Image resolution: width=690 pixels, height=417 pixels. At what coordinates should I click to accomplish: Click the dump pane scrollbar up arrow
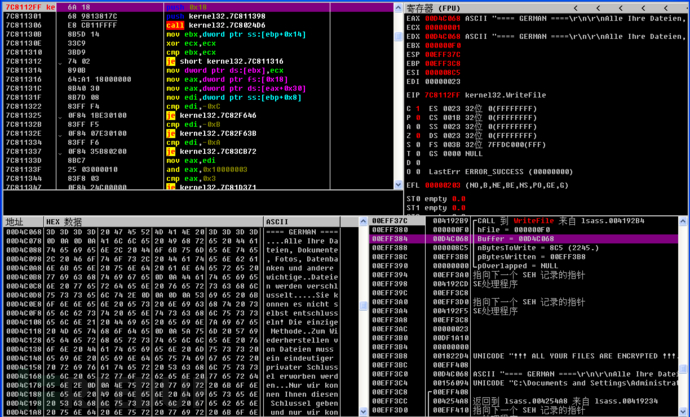363,221
